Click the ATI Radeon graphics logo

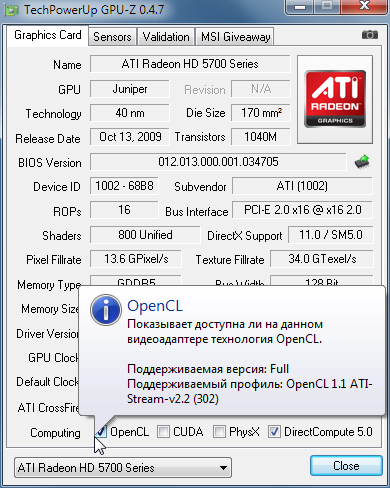click(x=335, y=99)
